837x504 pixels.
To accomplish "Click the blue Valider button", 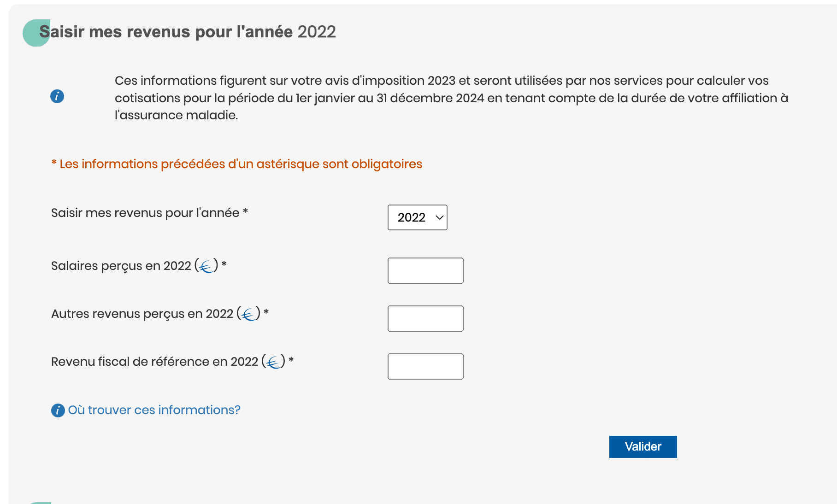I will pos(643,447).
